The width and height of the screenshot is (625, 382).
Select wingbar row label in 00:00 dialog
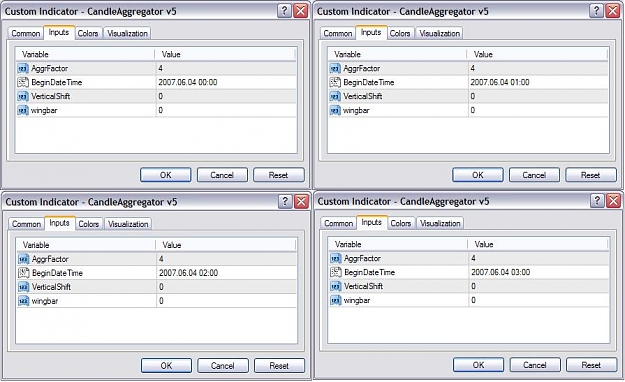pos(44,110)
